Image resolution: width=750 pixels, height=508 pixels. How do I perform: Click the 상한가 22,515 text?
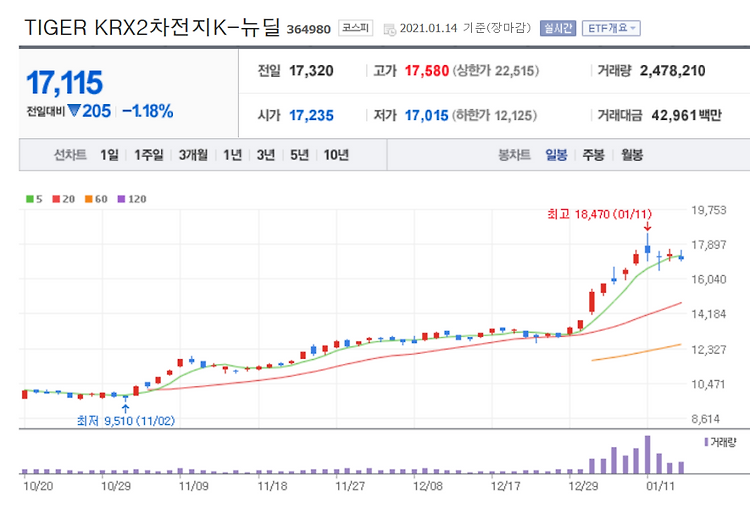pyautogui.click(x=496, y=71)
